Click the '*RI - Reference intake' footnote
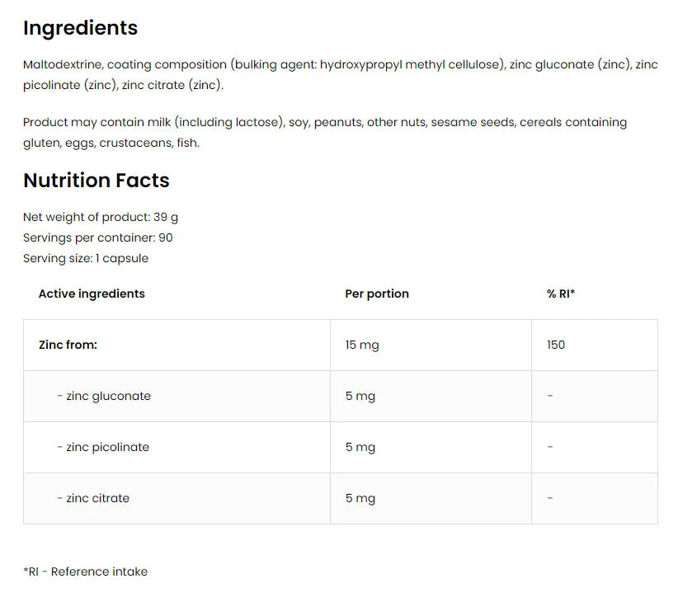Image resolution: width=697 pixels, height=616 pixels. coord(86,571)
